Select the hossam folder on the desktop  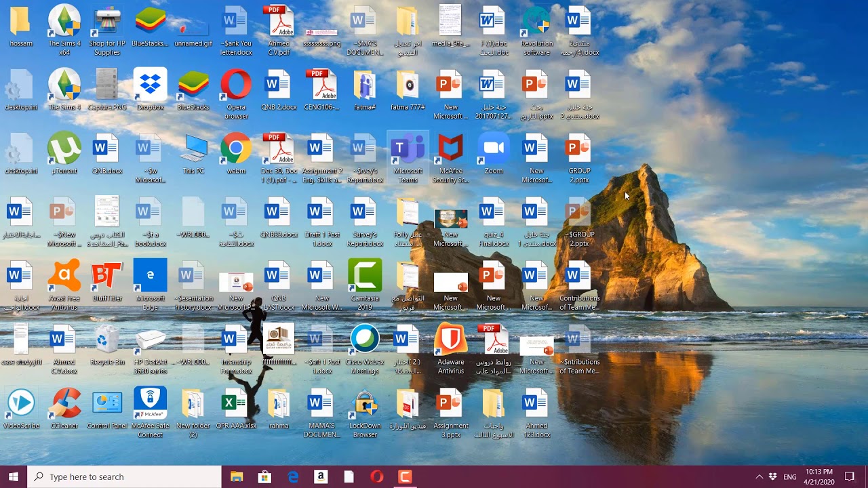(x=21, y=27)
